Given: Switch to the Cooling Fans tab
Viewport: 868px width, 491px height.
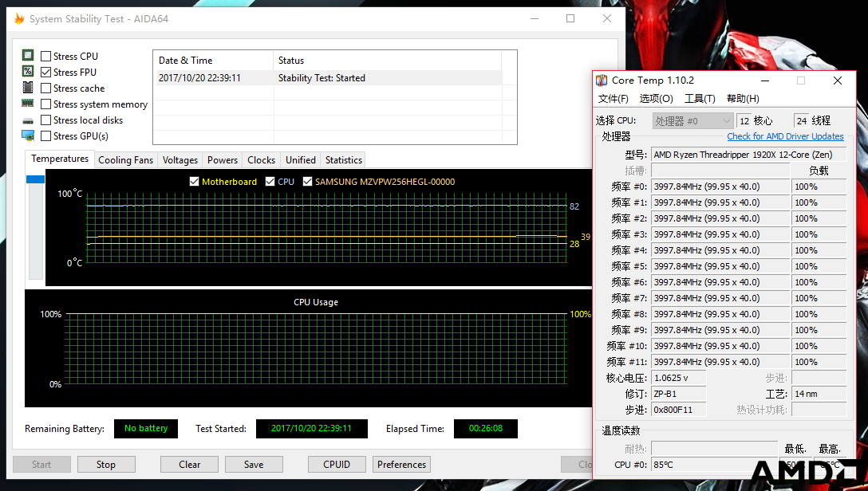Looking at the screenshot, I should 126,159.
